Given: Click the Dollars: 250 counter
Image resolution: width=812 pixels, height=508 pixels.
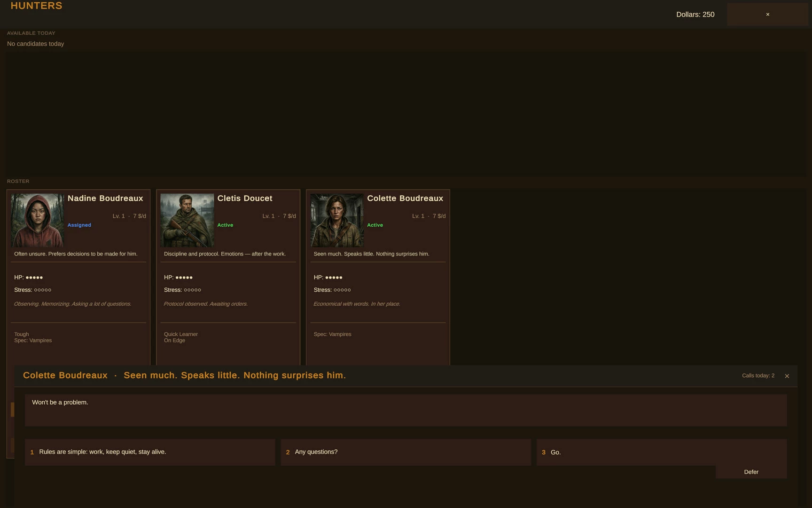Looking at the screenshot, I should 695,15.
